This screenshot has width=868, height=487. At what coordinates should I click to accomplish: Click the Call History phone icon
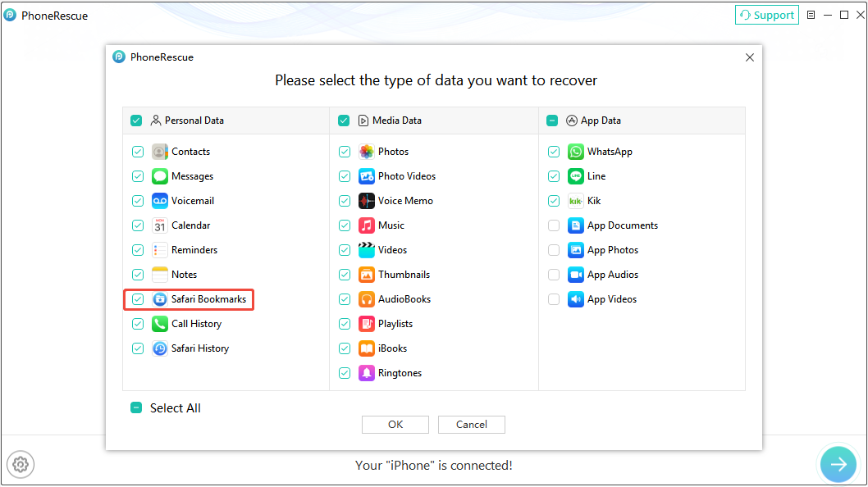point(160,324)
